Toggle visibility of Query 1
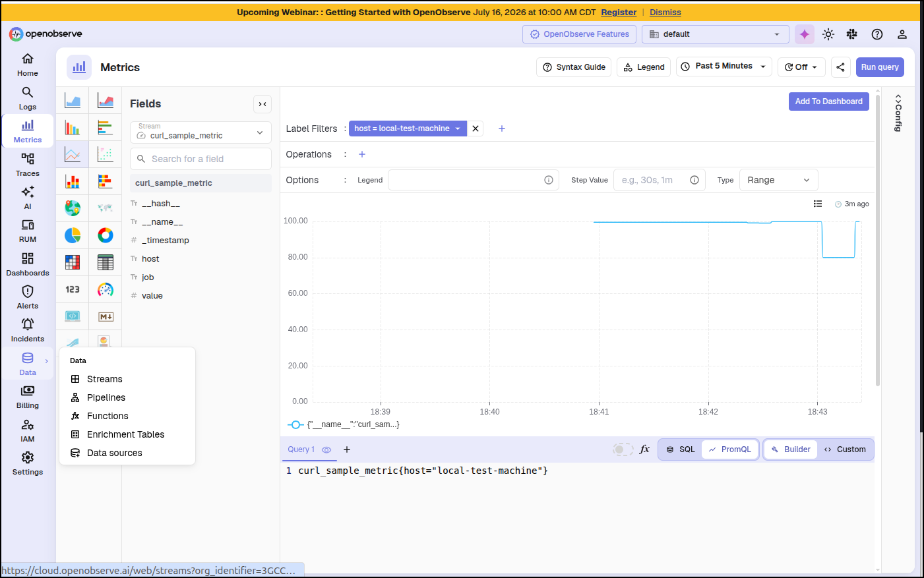 [x=326, y=449]
